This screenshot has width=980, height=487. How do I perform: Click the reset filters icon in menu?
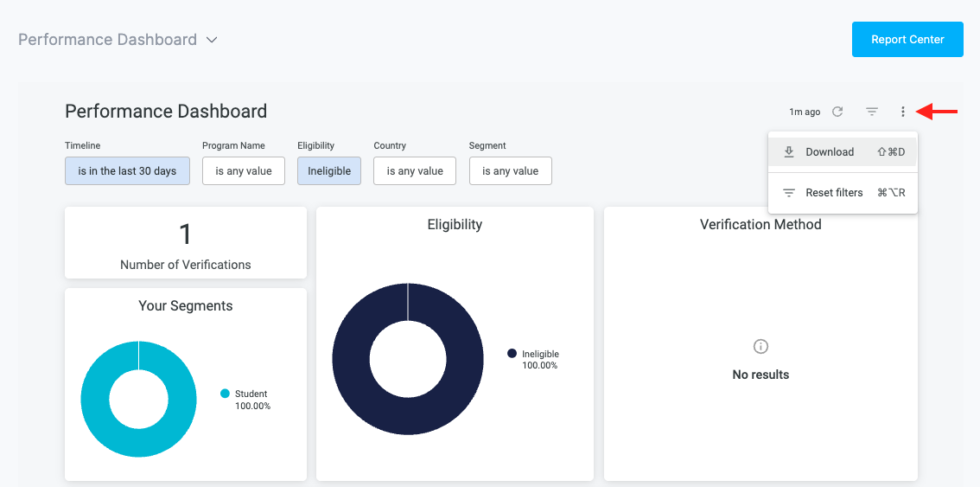pyautogui.click(x=788, y=193)
